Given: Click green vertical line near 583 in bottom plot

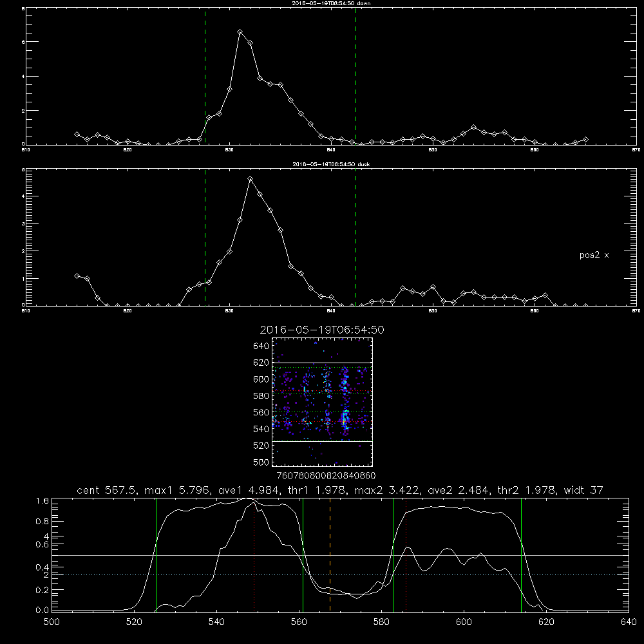Looking at the screenshot, I should 393,555.
